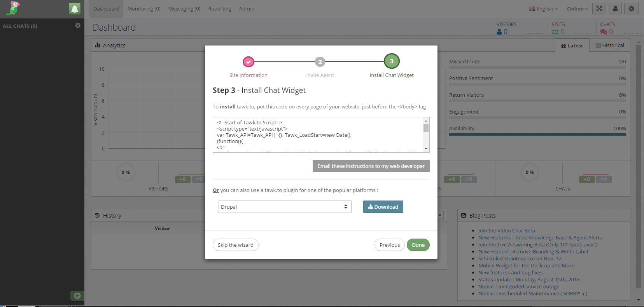644x307 pixels.
Task: Open Scheduled Maintenance on Nov. 12 post
Action: (520, 258)
